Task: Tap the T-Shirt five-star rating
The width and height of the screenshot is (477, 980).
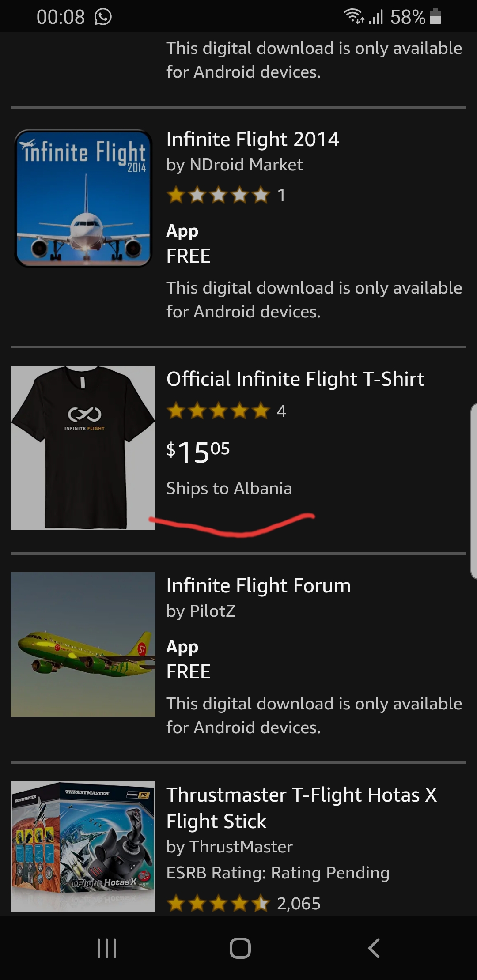Action: [218, 411]
